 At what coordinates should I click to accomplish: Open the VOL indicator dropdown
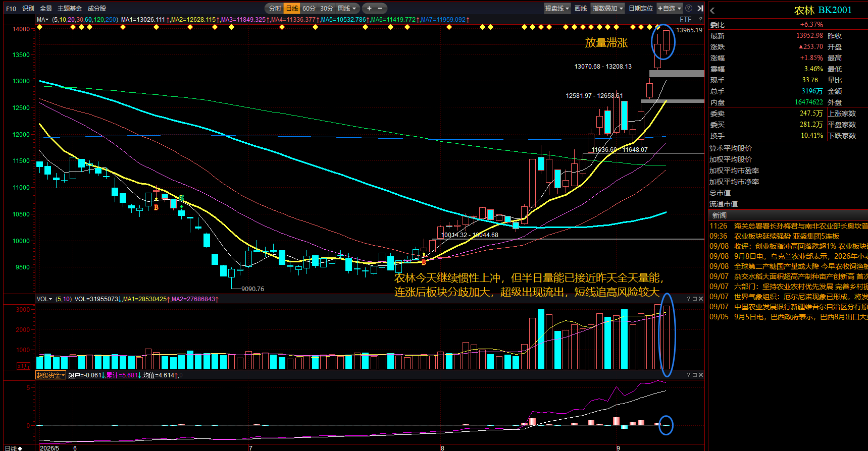tap(44, 299)
